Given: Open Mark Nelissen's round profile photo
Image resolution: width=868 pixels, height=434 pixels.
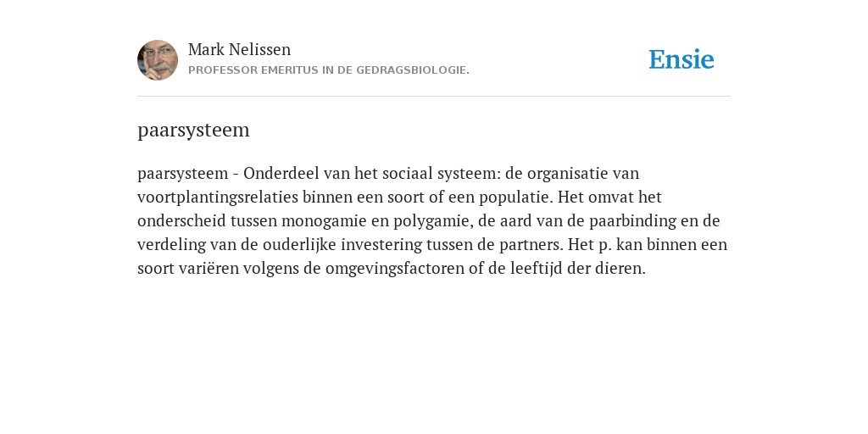Looking at the screenshot, I should (158, 60).
